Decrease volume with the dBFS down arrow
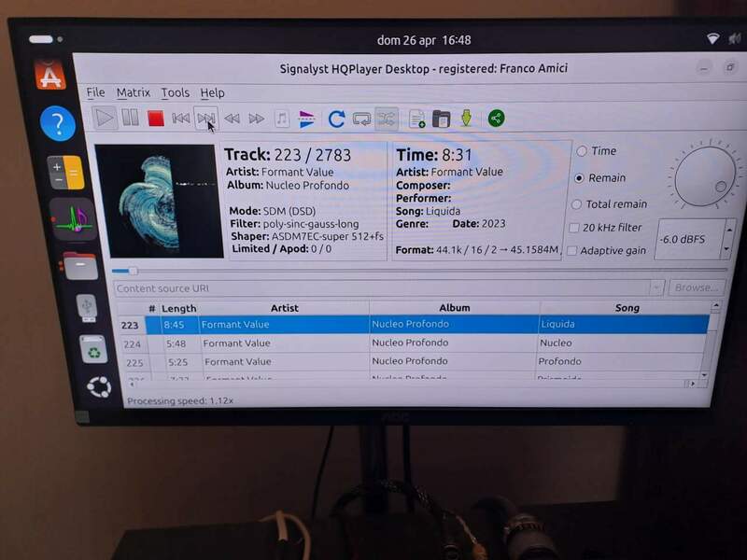The image size is (747, 560). click(x=727, y=249)
